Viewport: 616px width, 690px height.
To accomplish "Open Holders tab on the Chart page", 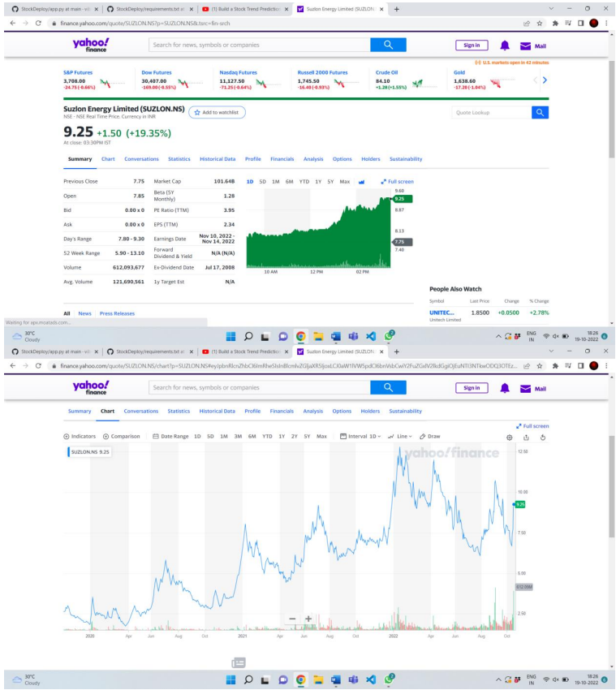I will (x=370, y=412).
